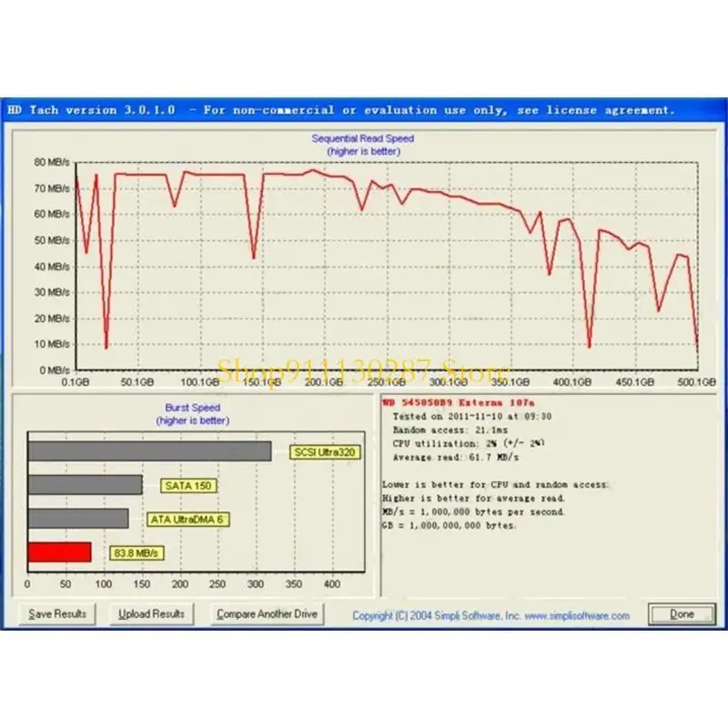Click the SCSI Ultra320 yellow label
Image resolution: width=728 pixels, height=728 pixels.
coord(322,452)
